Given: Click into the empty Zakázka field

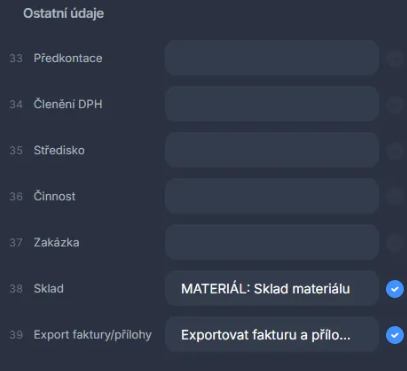Looking at the screenshot, I should tap(272, 242).
